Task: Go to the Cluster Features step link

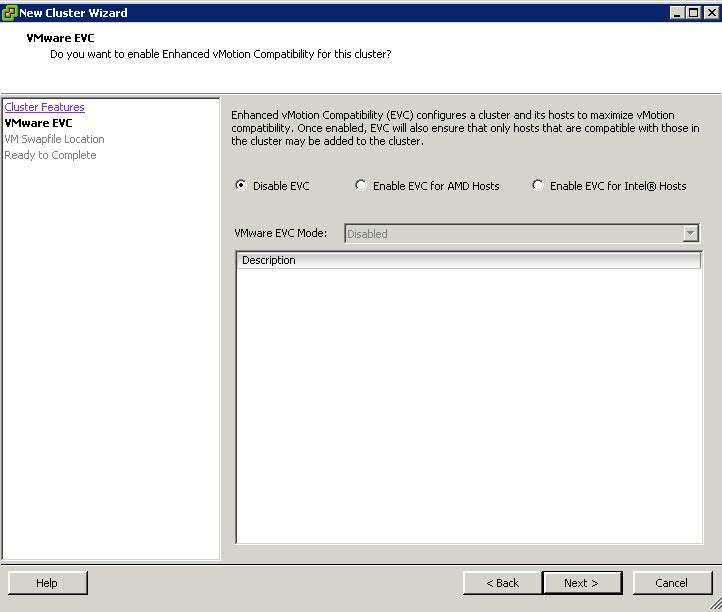Action: (44, 107)
